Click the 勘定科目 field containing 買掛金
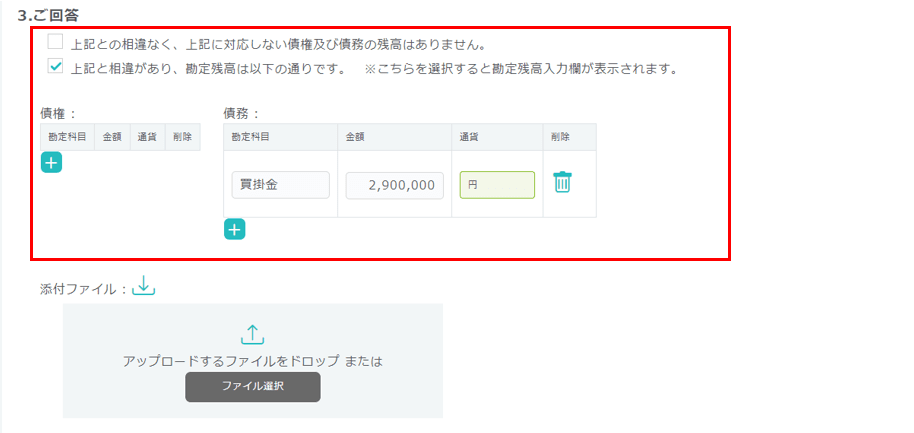The width and height of the screenshot is (914, 433). pyautogui.click(x=280, y=185)
